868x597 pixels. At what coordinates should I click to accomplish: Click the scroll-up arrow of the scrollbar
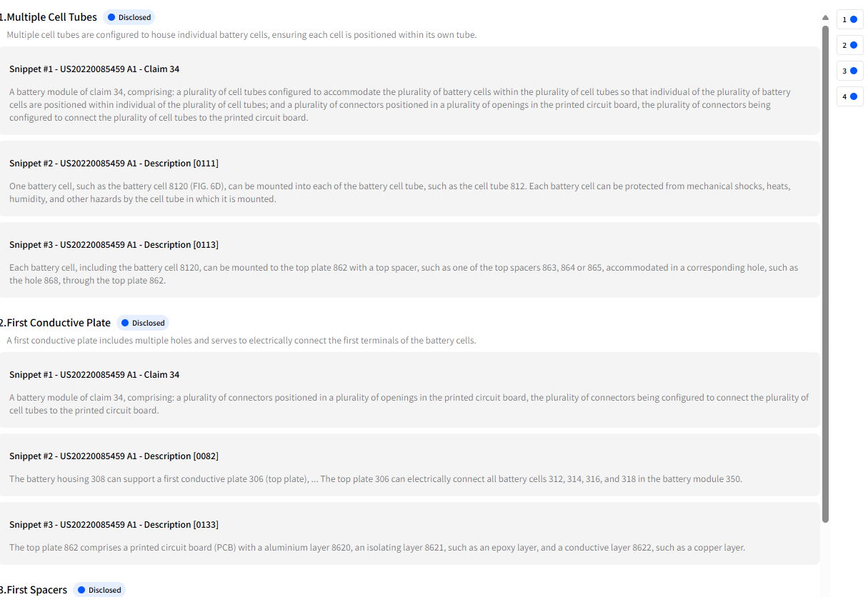pyautogui.click(x=825, y=17)
